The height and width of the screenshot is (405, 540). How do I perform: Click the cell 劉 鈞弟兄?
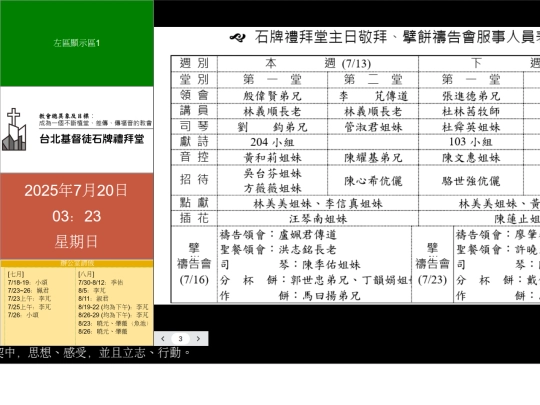coord(272,127)
